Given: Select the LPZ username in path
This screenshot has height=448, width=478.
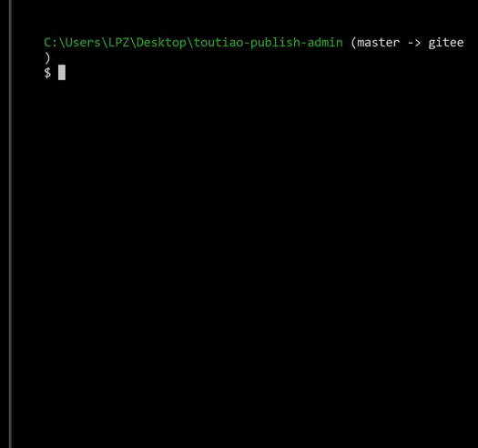Looking at the screenshot, I should pos(118,43).
